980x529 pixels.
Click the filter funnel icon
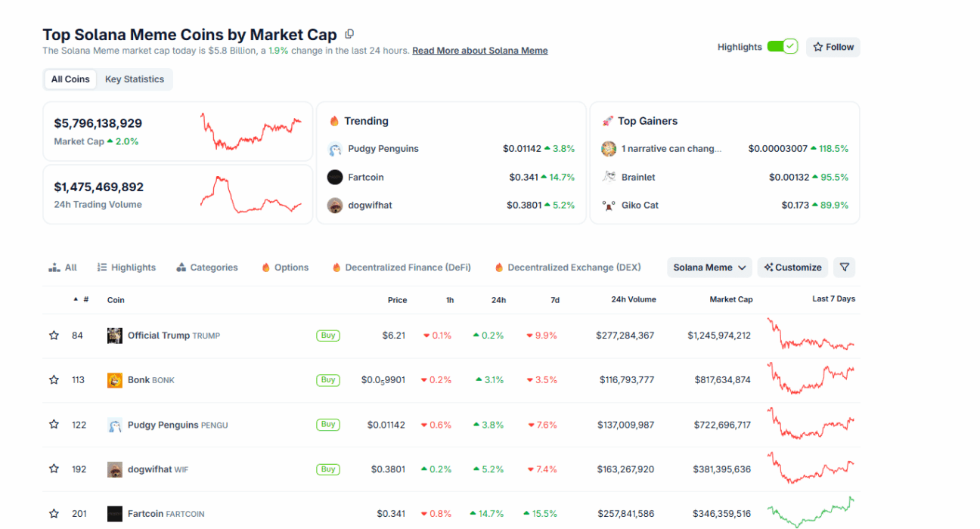coord(845,268)
